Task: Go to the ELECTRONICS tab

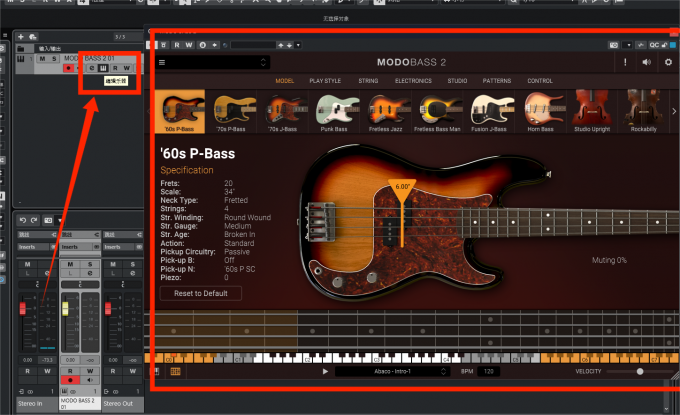Action: 413,81
